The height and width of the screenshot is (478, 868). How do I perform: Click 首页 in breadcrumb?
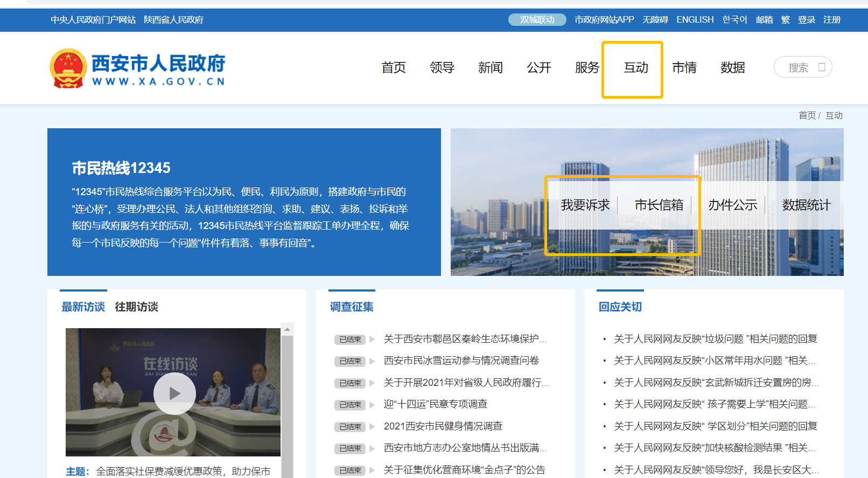coord(807,115)
